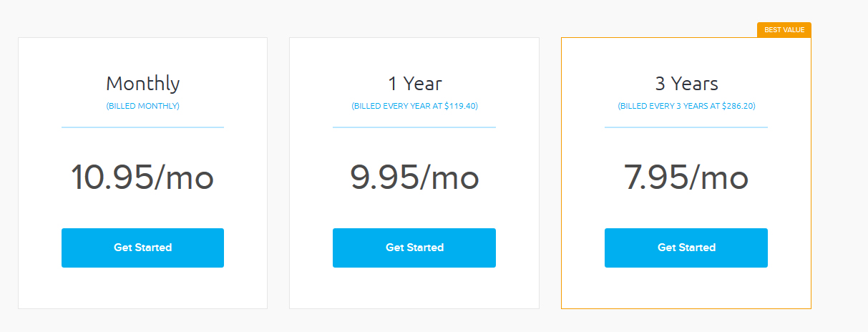
Task: Select the 1 Year plan heading
Action: click(414, 83)
